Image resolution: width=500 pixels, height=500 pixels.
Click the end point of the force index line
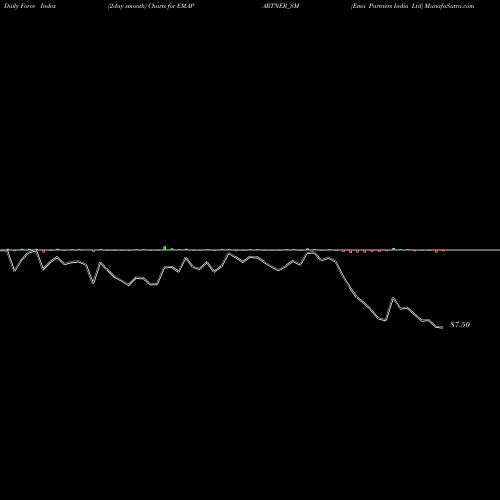pos(441,328)
